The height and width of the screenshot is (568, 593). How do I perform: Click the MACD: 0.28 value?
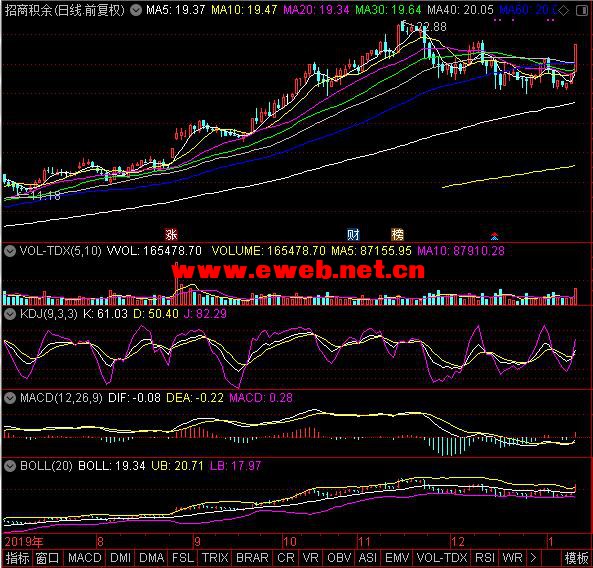pyautogui.click(x=261, y=398)
